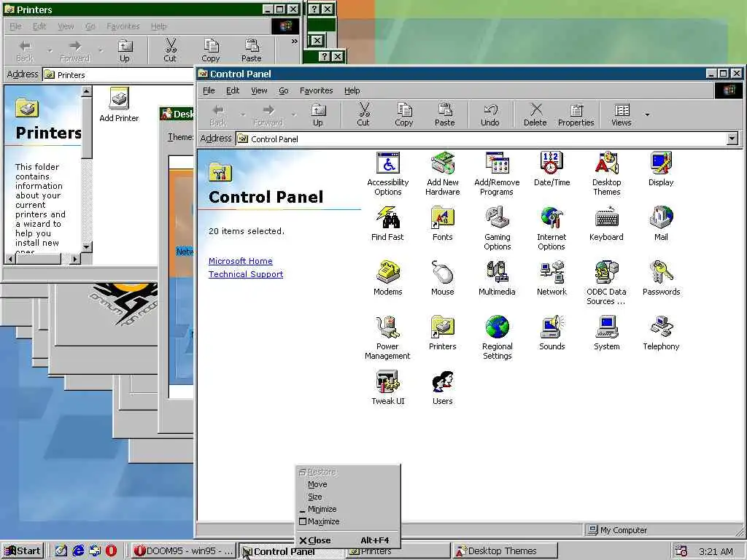Image resolution: width=747 pixels, height=560 pixels.
Task: Open Add New Hardware applet
Action: [x=443, y=174]
